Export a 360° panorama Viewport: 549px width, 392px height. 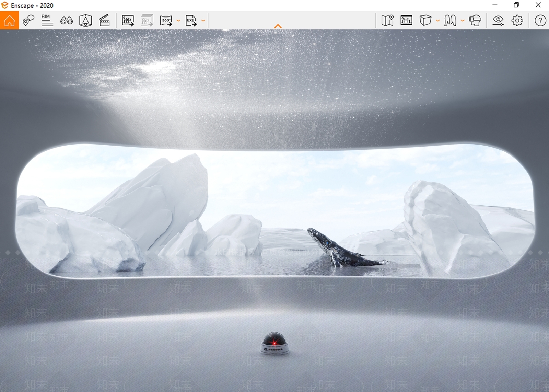pyautogui.click(x=166, y=21)
